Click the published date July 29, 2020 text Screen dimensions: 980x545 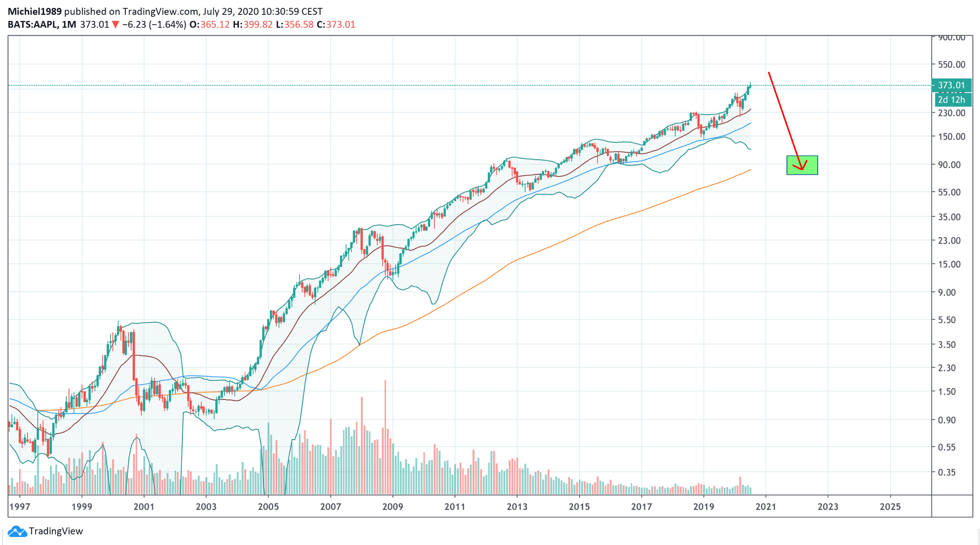[x=231, y=11]
